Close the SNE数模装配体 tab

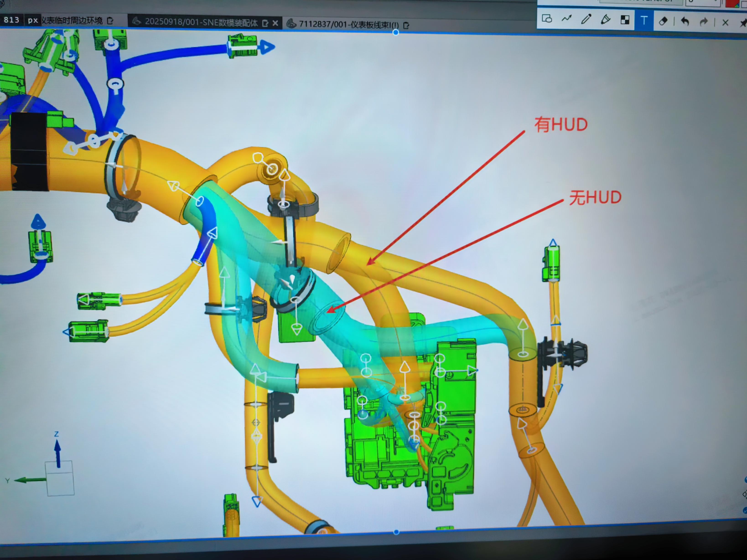click(275, 23)
